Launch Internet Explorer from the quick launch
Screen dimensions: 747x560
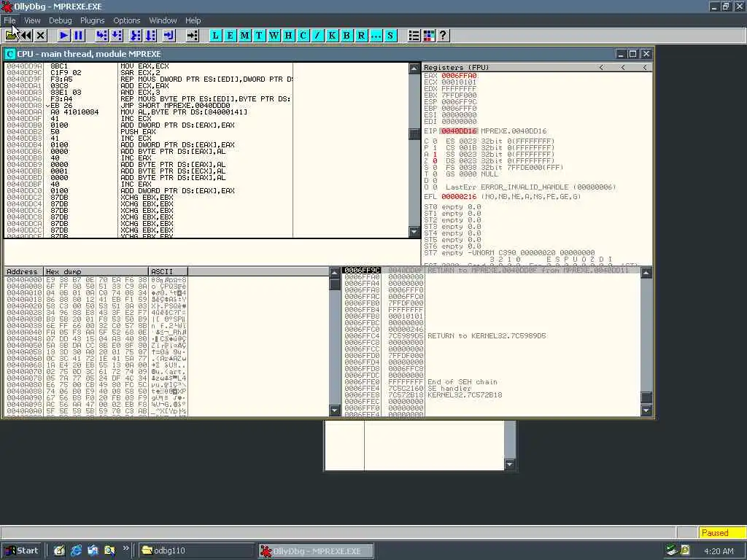[76, 551]
